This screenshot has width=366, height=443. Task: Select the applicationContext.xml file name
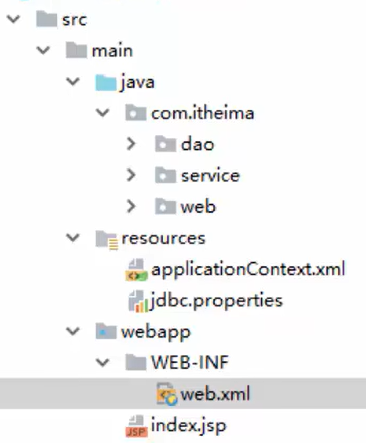(x=248, y=269)
